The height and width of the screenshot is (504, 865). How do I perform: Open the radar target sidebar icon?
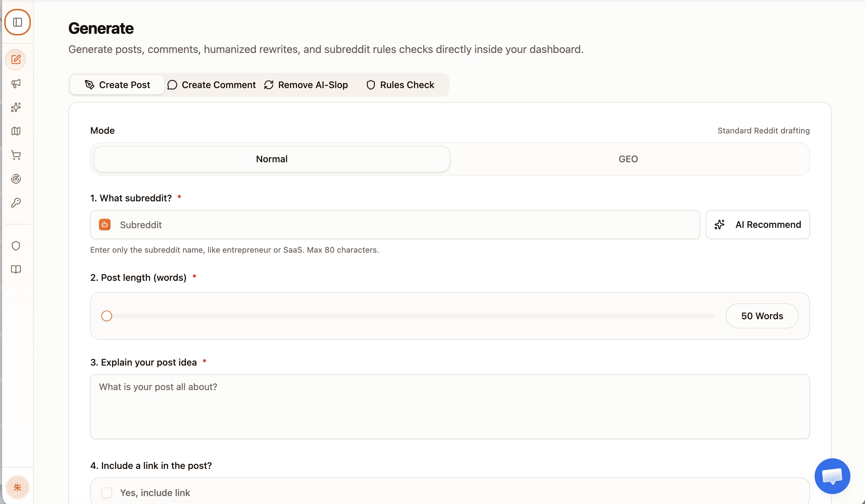(x=16, y=179)
